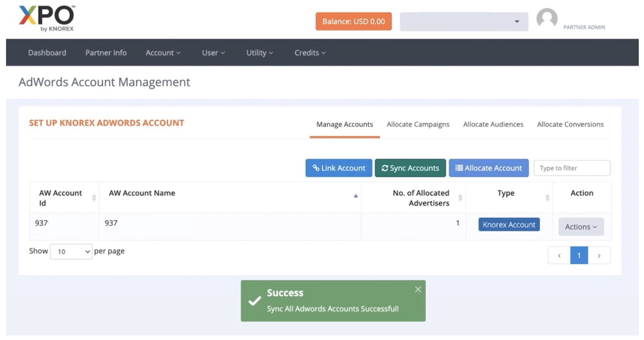The width and height of the screenshot is (644, 340).
Task: Click the AW Account Name sort arrow
Action: (x=355, y=196)
